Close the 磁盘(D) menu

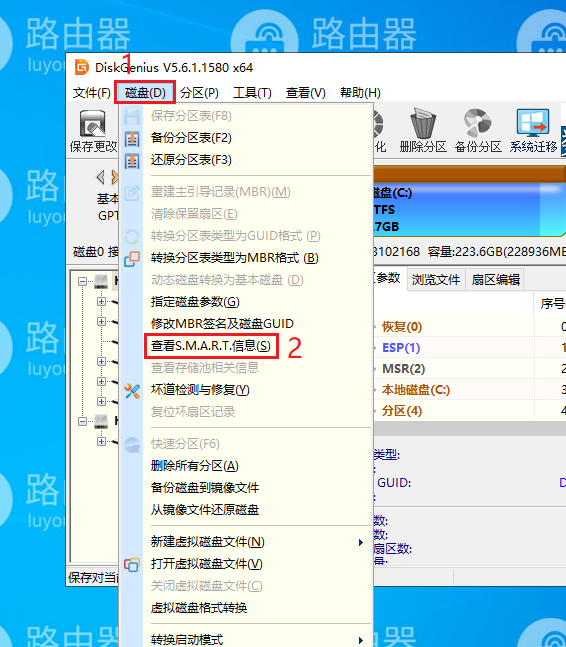tap(145, 92)
